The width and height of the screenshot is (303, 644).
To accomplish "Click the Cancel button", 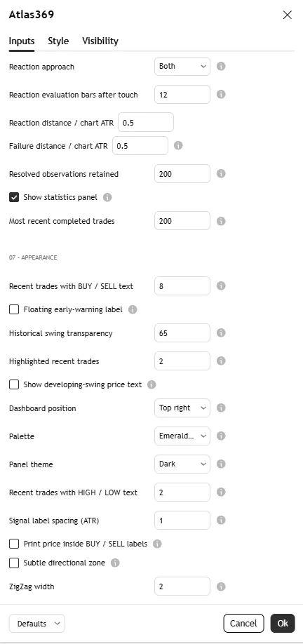I will point(243,623).
